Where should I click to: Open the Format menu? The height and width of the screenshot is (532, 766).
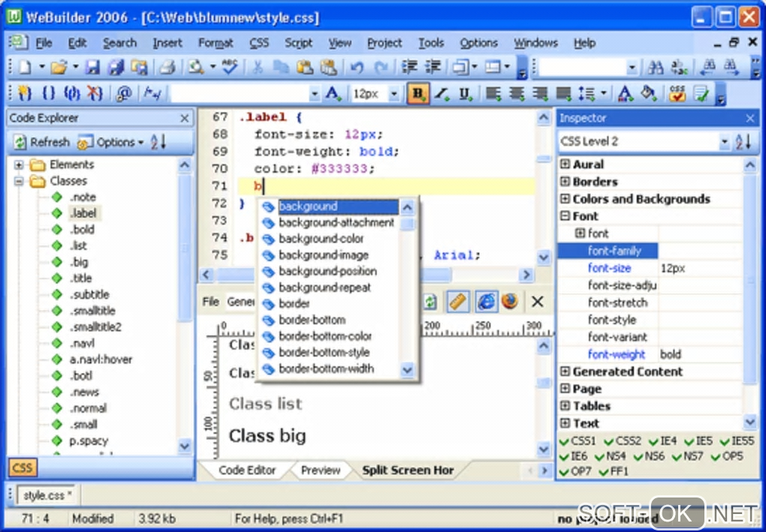coord(216,43)
